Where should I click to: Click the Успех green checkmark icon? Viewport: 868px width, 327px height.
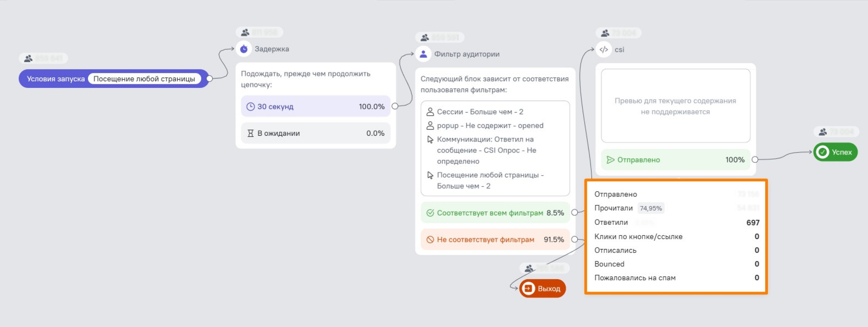[823, 152]
